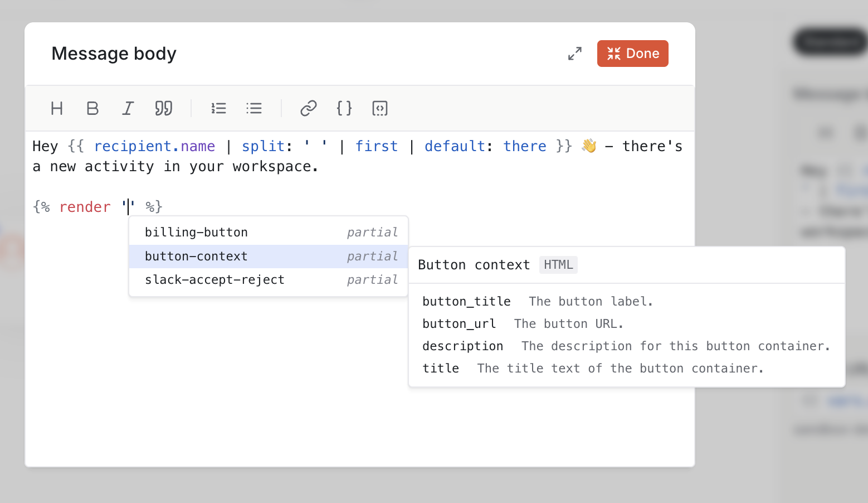The height and width of the screenshot is (503, 868).
Task: Click the recipient.name variable in the message
Action: 154,146
